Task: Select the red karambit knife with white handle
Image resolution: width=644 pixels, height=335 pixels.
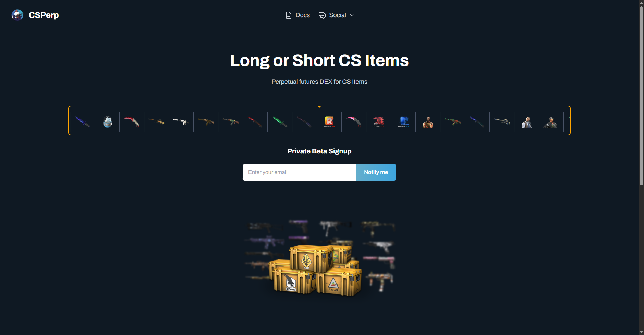Action: click(132, 122)
